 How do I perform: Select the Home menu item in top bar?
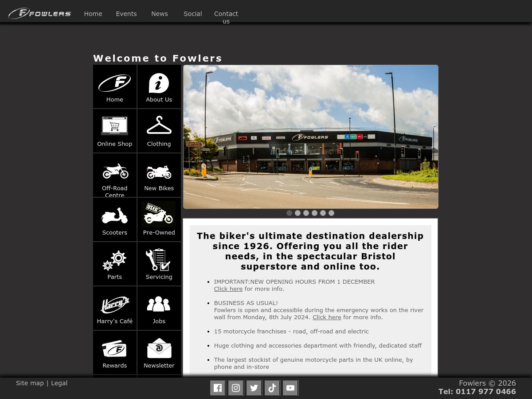click(x=93, y=14)
